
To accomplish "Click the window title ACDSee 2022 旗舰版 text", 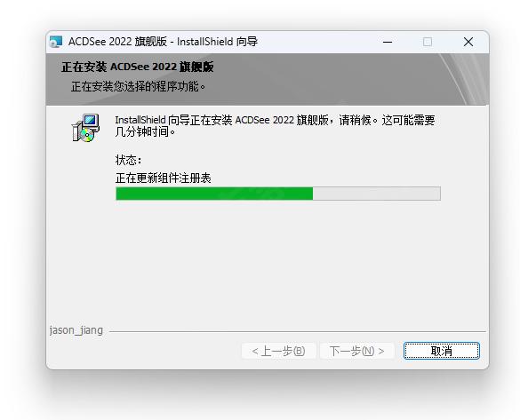I will pos(117,42).
